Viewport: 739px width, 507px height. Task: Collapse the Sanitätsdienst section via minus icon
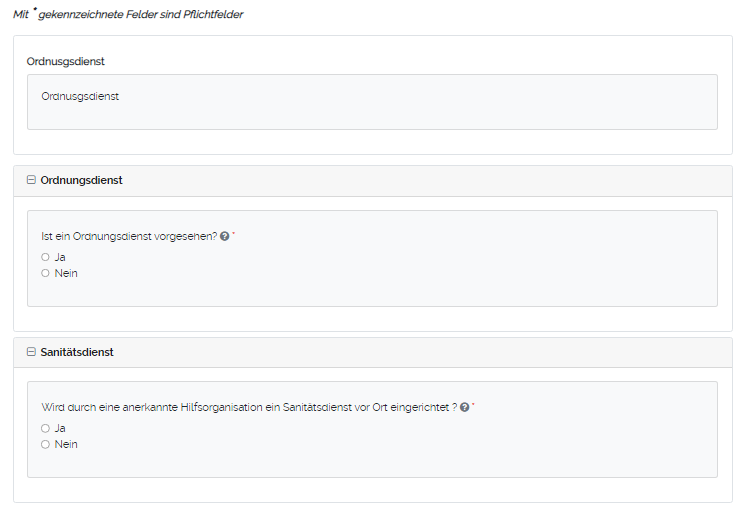[31, 353]
